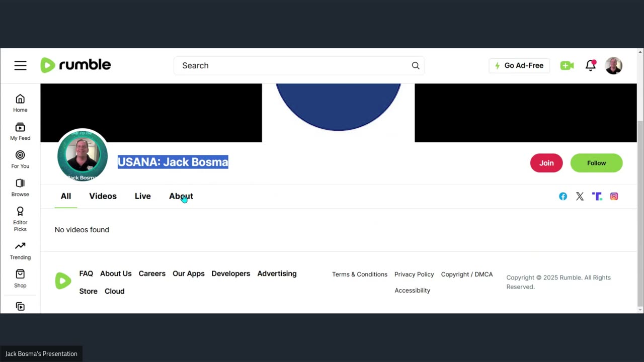The image size is (644, 362).
Task: Open the hamburger menu icon
Action: [20, 65]
